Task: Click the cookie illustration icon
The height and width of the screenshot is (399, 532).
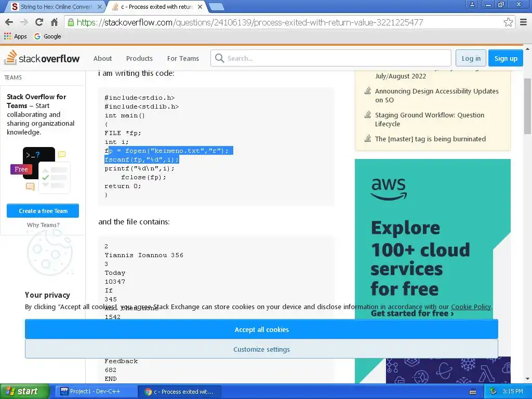Action: (x=50, y=253)
